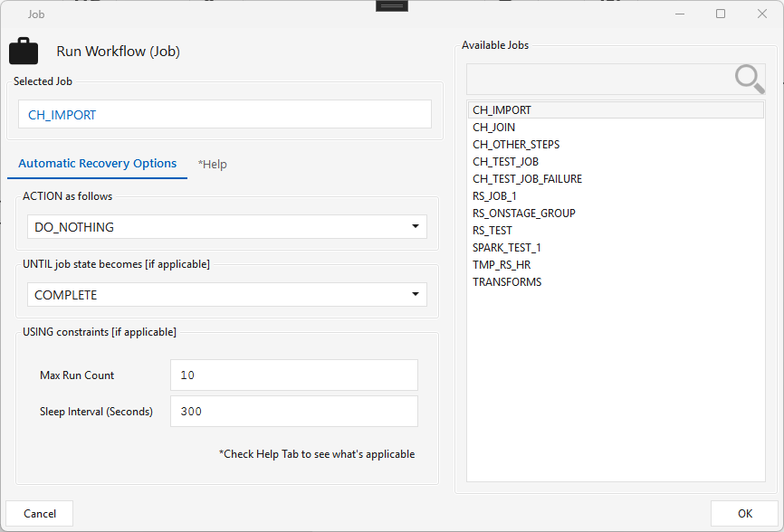Viewport: 784px width, 532px height.
Task: Select the SPARK_TEST_1 job
Action: click(x=616, y=248)
